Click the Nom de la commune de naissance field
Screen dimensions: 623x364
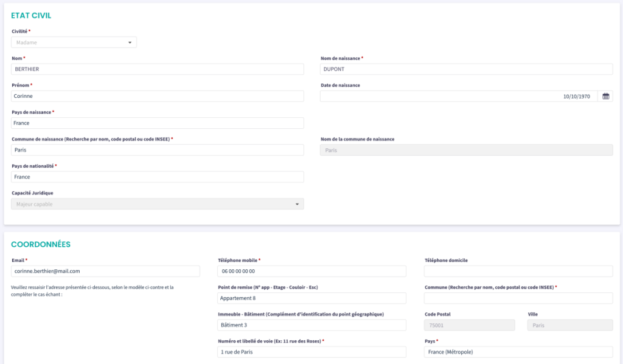coord(466,150)
